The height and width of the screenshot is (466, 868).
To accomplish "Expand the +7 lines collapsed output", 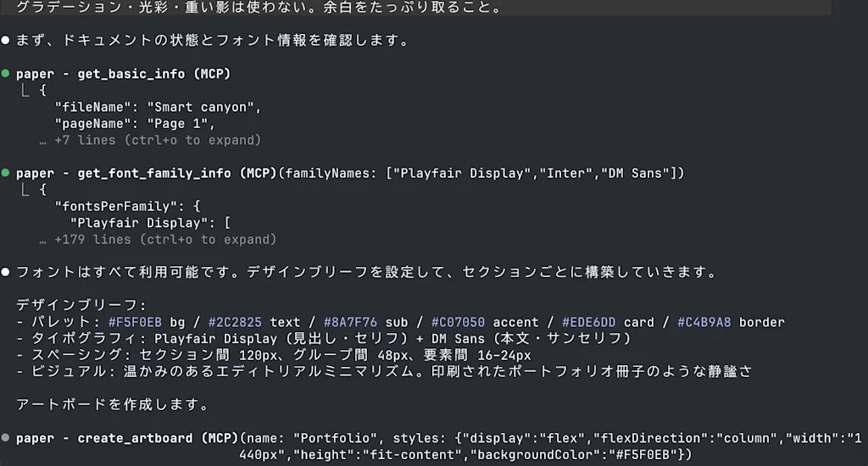I will click(x=157, y=140).
